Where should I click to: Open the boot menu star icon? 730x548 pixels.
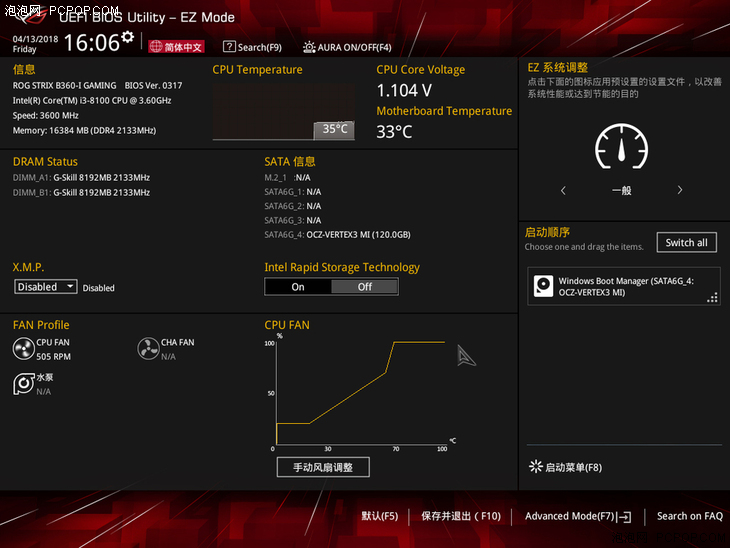point(535,467)
